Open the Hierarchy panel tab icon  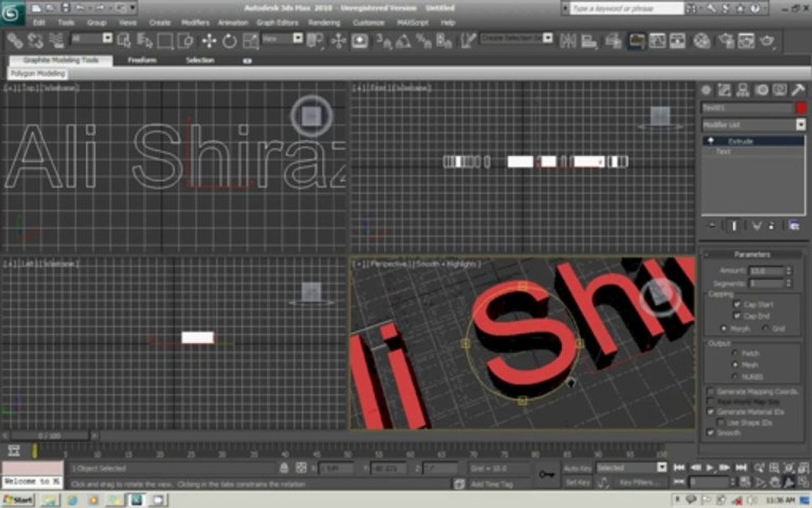tap(743, 90)
